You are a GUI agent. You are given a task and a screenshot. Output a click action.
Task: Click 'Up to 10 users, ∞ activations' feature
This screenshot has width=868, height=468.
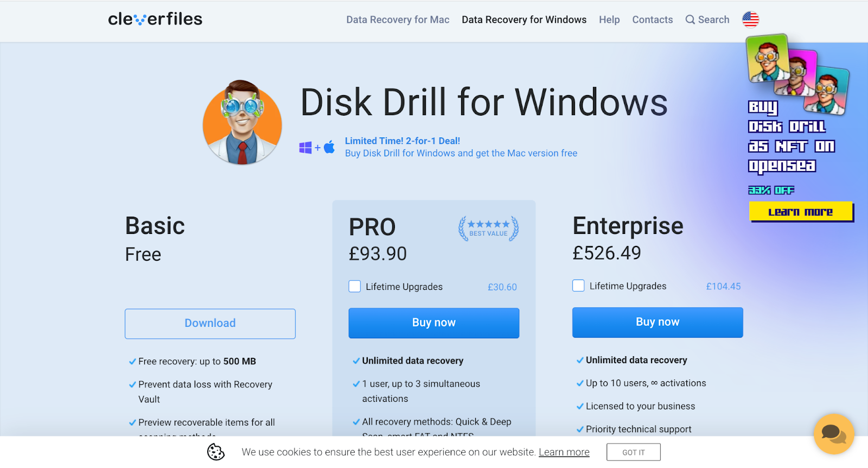646,383
